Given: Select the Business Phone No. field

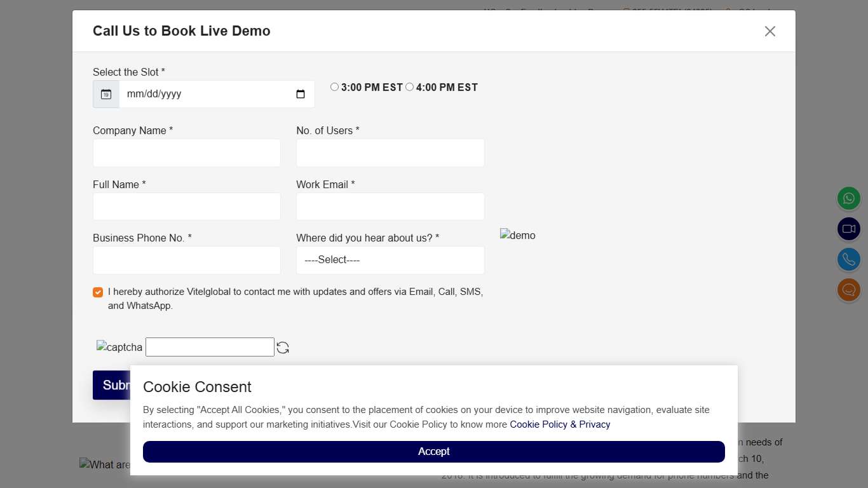Looking at the screenshot, I should (x=187, y=260).
